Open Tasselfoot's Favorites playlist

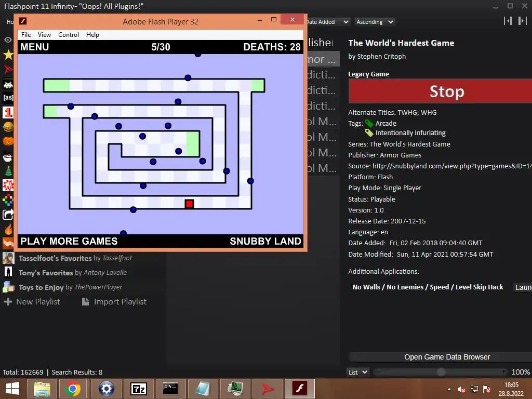[x=75, y=258]
